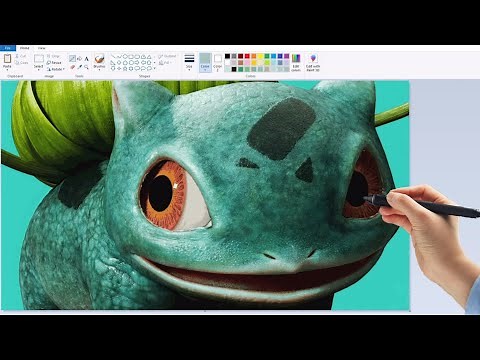Image resolution: width=480 pixels, height=360 pixels.
Task: Open the Rotate dropdown
Action: (x=56, y=69)
